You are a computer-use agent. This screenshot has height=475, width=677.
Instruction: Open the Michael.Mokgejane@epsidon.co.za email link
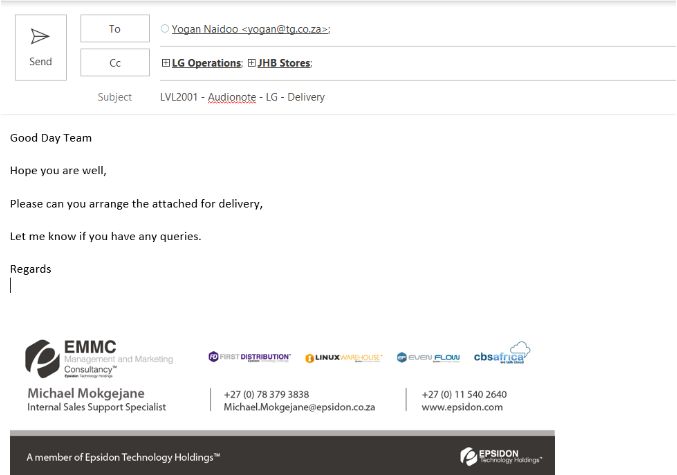(299, 408)
